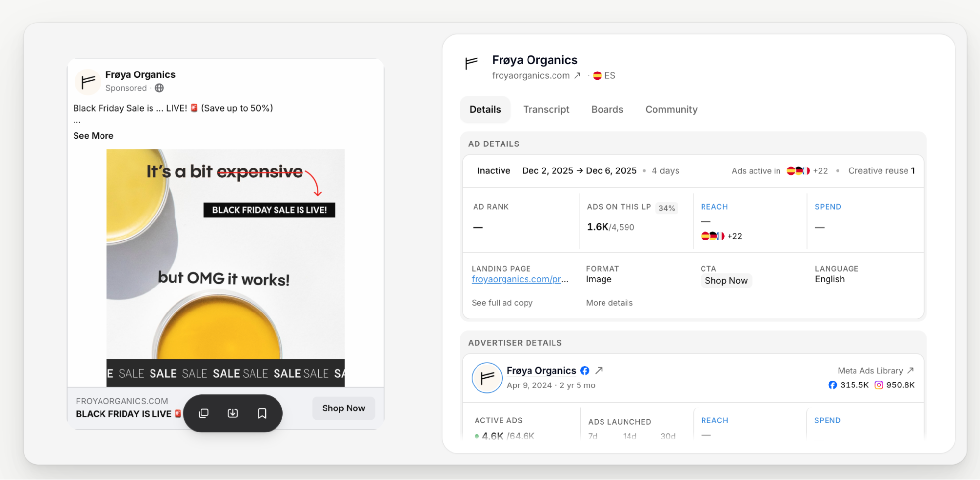Viewport: 980px width, 480px height.
Task: Click See full ad copy
Action: pos(502,303)
